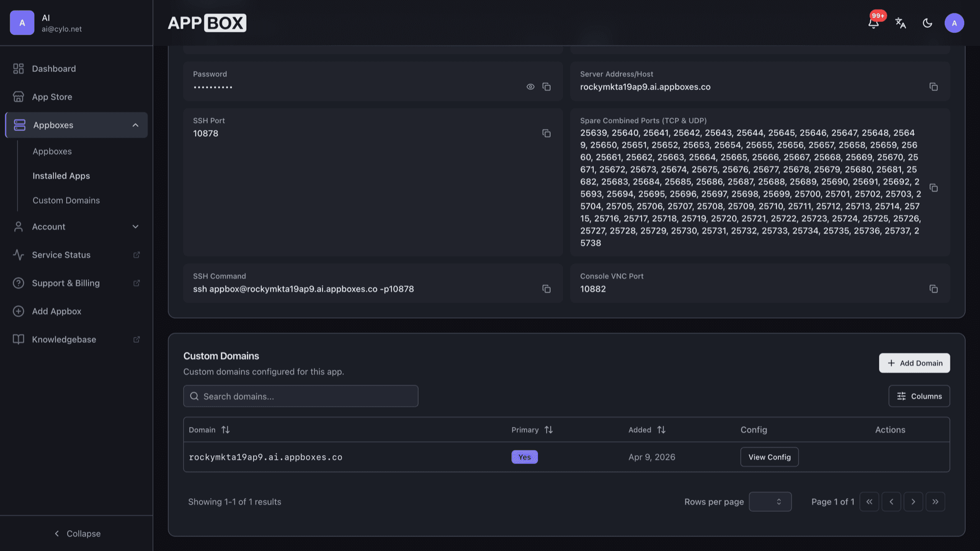This screenshot has height=551, width=980.
Task: Collapse the sidebar
Action: pyautogui.click(x=77, y=534)
